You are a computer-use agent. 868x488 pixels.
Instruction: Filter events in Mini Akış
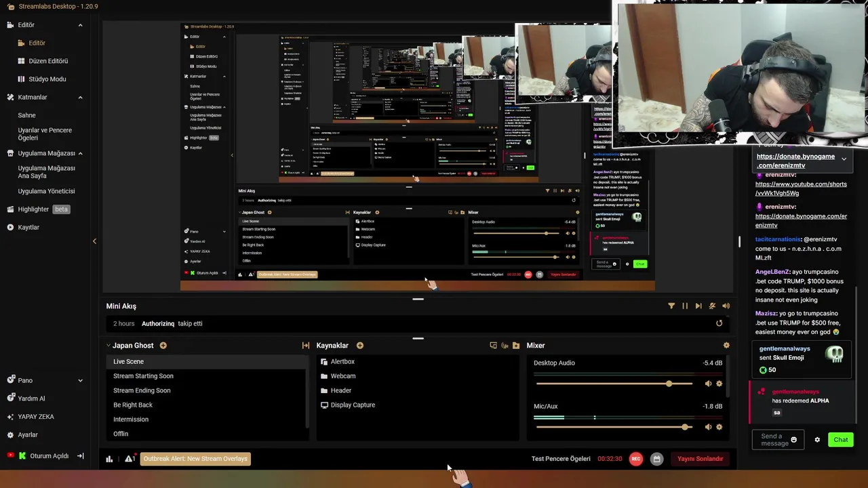(671, 306)
